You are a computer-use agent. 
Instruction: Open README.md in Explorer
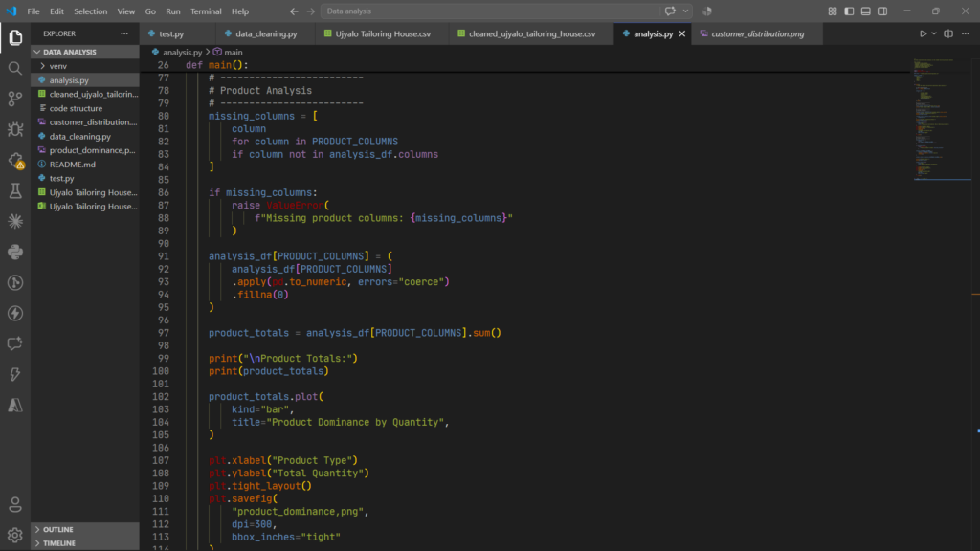pyautogui.click(x=85, y=165)
